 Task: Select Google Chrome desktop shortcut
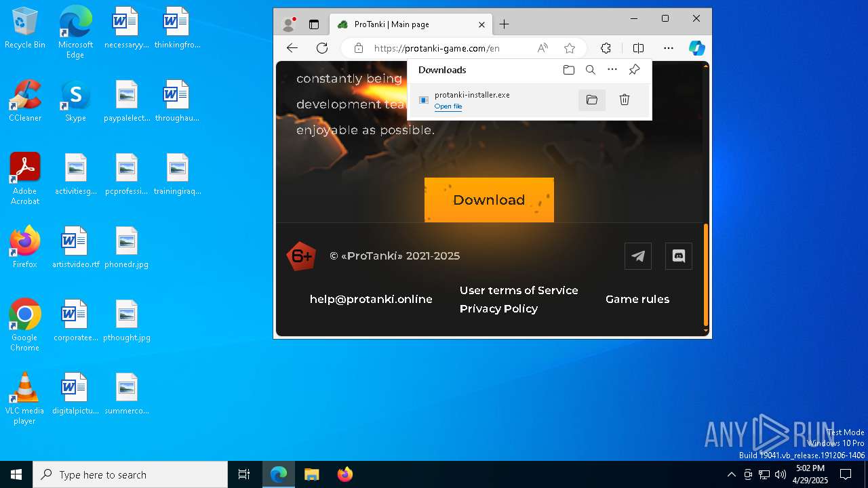point(25,325)
